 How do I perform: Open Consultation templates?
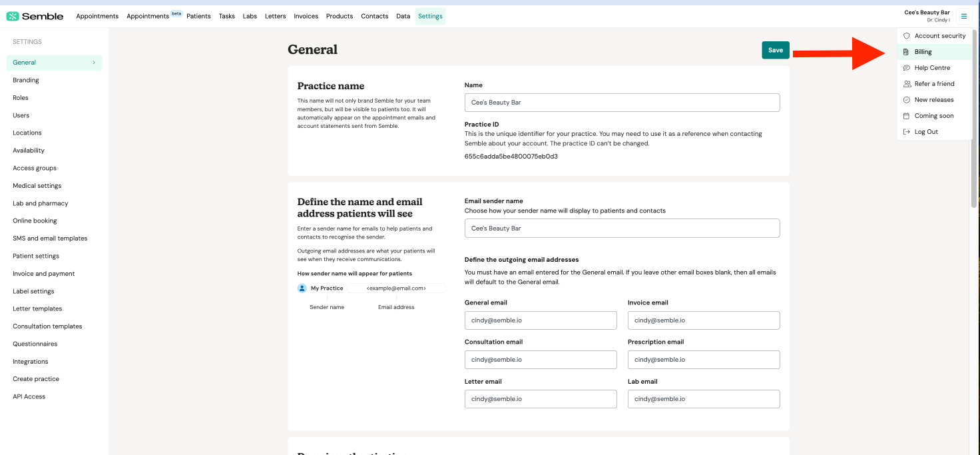tap(48, 326)
